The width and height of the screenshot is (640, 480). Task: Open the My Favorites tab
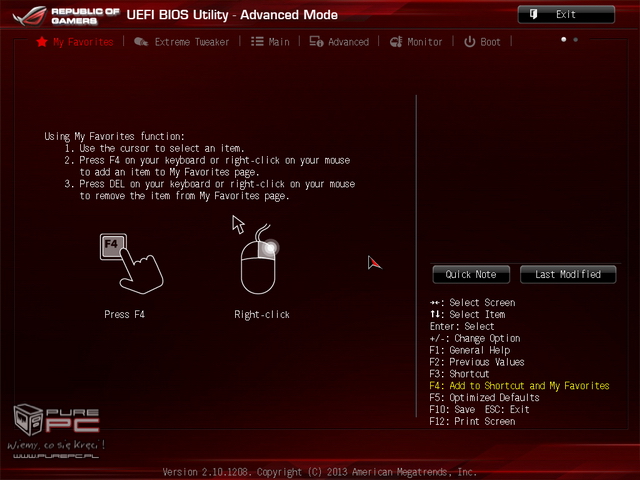[75, 42]
